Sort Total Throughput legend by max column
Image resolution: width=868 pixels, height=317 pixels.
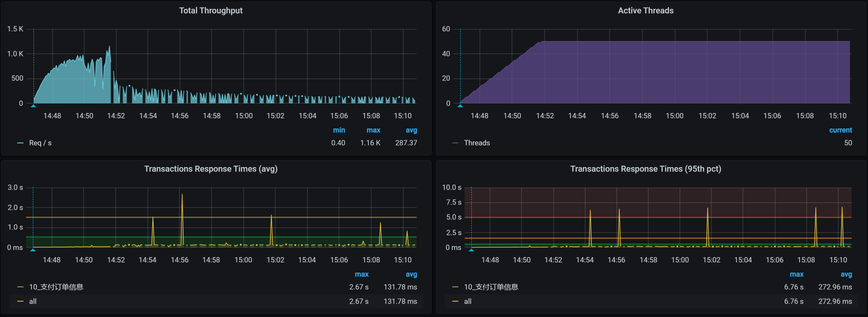point(373,130)
